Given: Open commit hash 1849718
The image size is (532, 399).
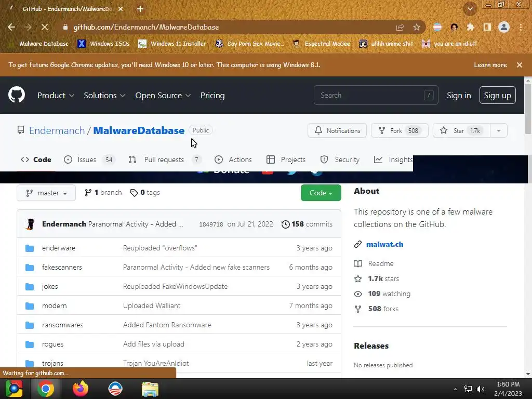Looking at the screenshot, I should 211,224.
